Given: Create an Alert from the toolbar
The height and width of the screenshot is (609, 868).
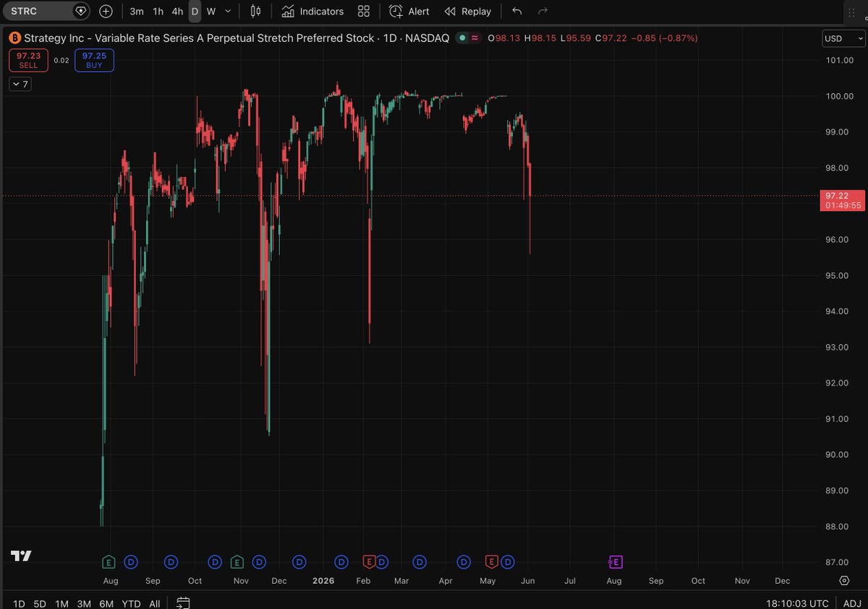Looking at the screenshot, I should tap(409, 12).
